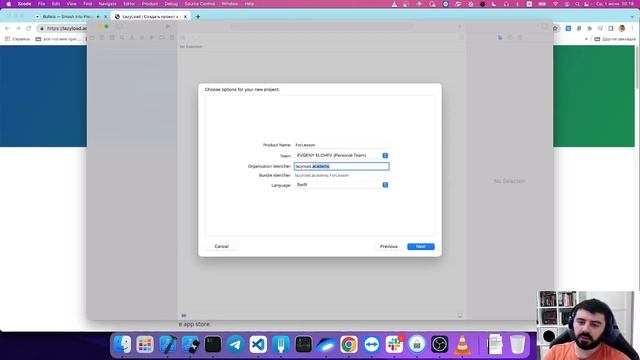Open the Debug menu
Screen dimensions: 640x360
pyautogui.click(x=171, y=4)
